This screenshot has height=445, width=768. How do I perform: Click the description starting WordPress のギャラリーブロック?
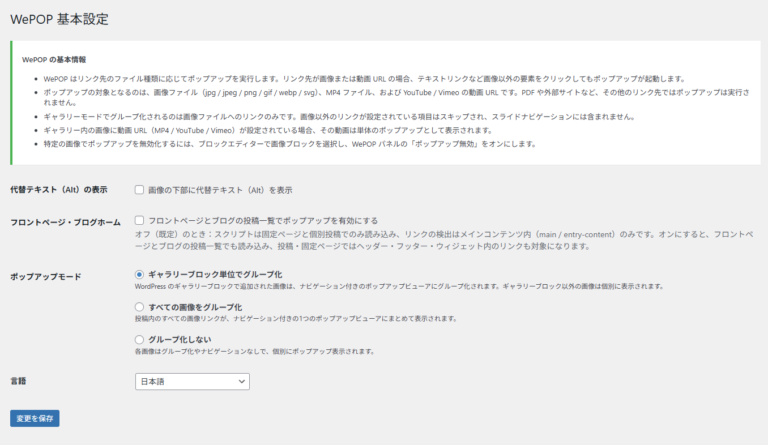pyautogui.click(x=399, y=286)
